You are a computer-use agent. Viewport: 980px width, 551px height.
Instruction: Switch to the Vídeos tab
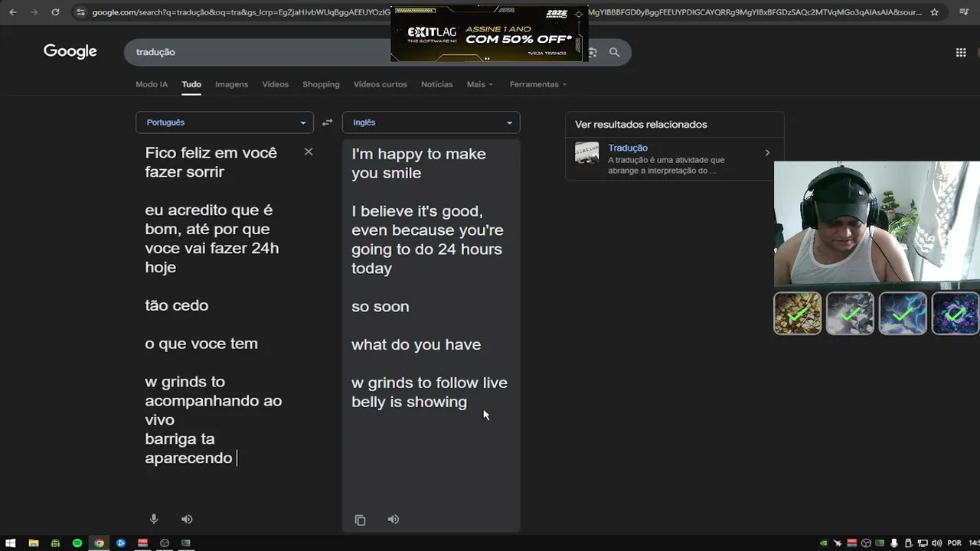tap(275, 84)
